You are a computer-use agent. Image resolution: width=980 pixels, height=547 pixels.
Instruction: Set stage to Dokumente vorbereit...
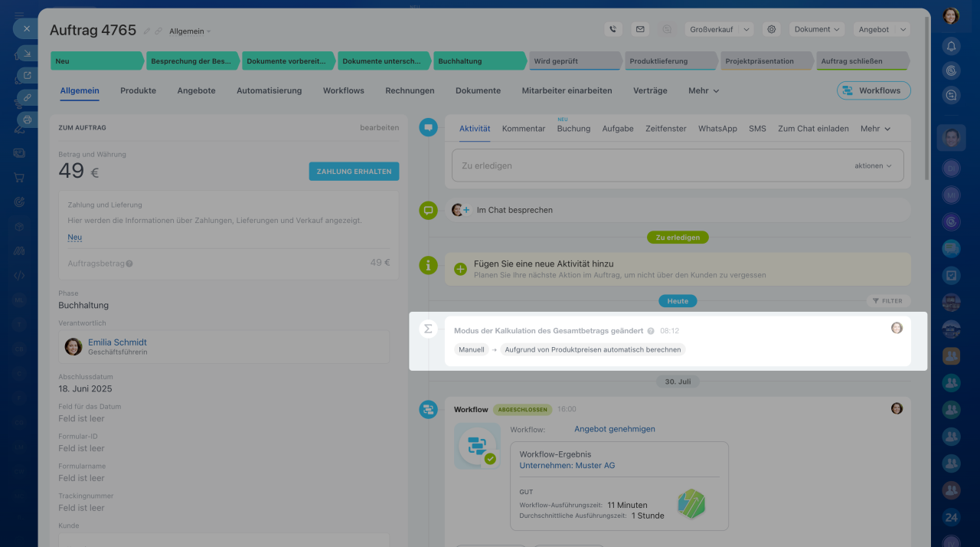tap(287, 61)
